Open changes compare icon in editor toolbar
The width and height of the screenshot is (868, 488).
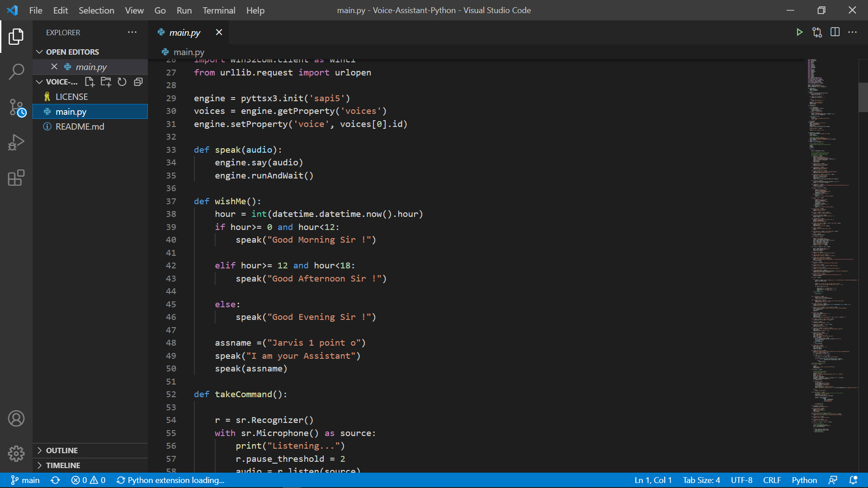(817, 32)
